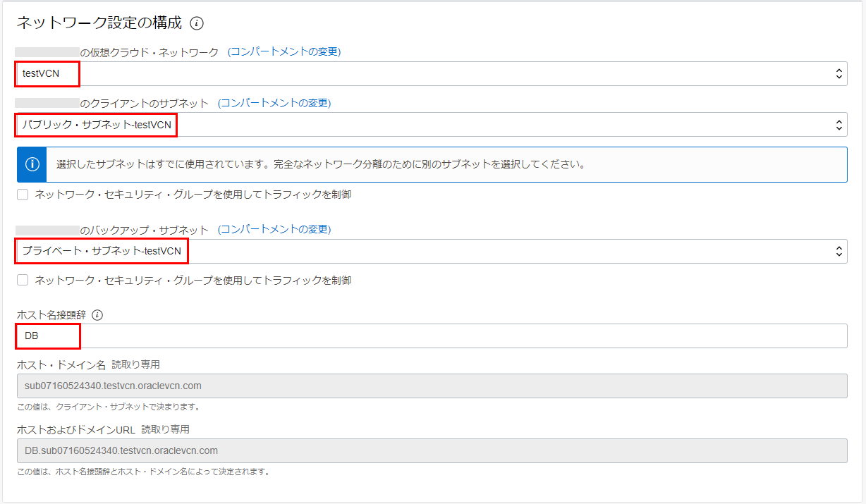This screenshot has height=504, width=866.
Task: Click read-only ホスト・ドメイン名 field
Action: (423, 386)
